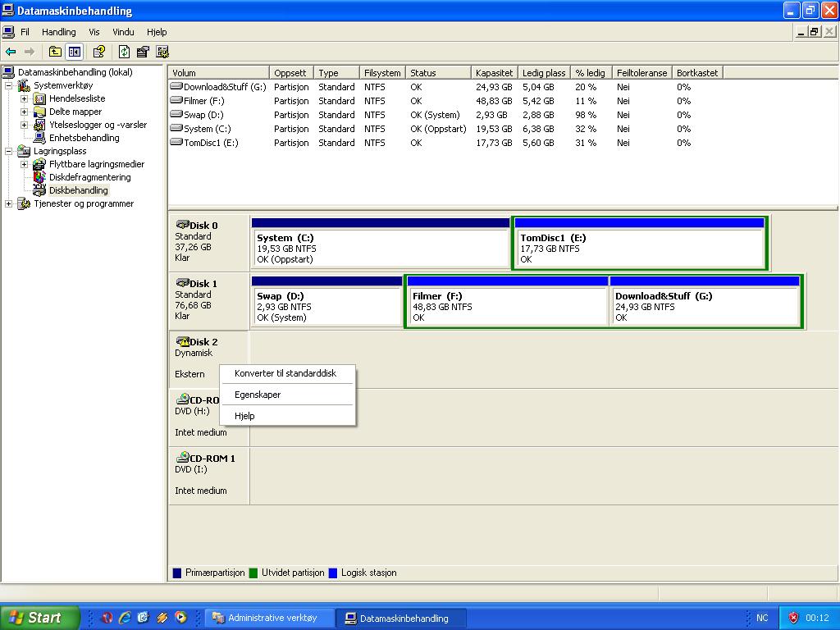Click the Help toolbar icon
840x630 pixels.
(x=98, y=52)
